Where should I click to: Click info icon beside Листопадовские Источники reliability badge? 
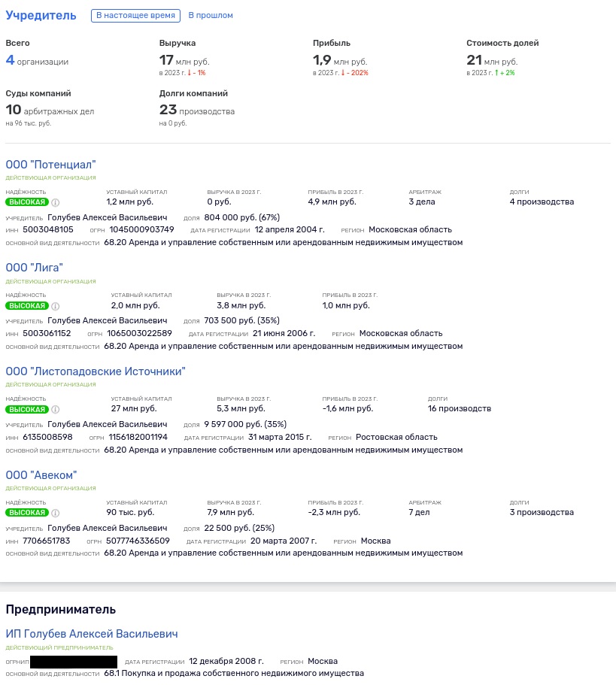tap(56, 409)
